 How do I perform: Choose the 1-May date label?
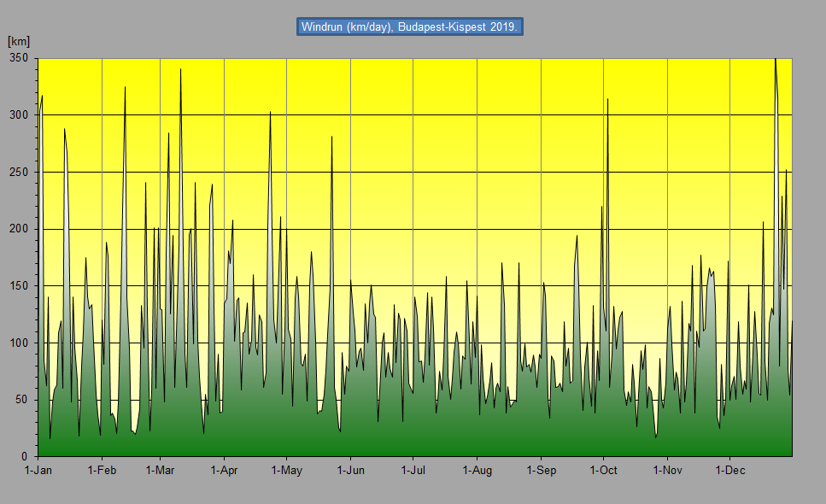286,471
